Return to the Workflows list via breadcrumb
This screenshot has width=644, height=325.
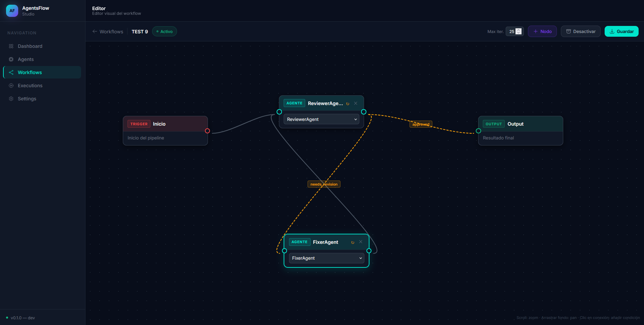click(x=111, y=32)
